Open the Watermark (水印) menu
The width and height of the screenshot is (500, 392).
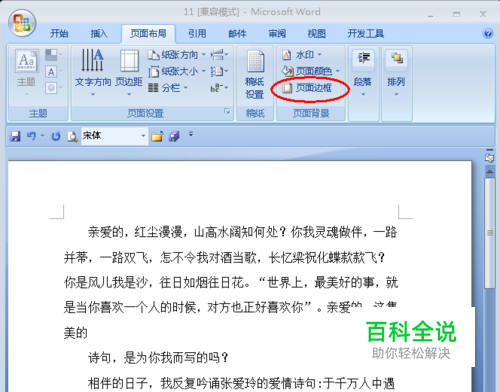click(x=302, y=55)
